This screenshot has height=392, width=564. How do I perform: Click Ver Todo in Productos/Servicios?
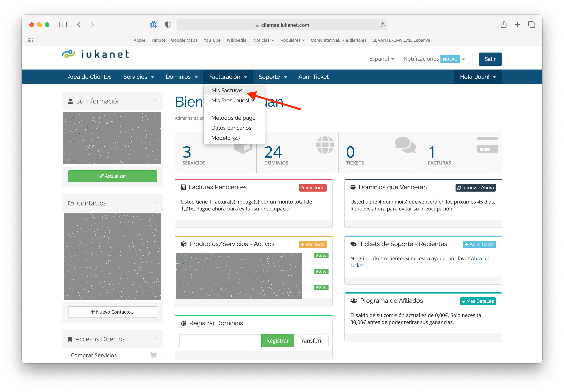tap(313, 244)
